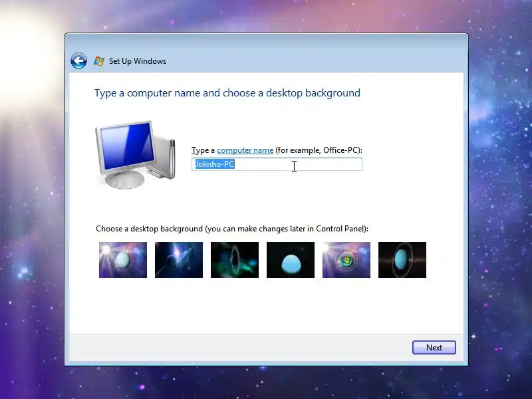
Task: Click the 'Choose a desktop background' label
Action: pyautogui.click(x=231, y=229)
